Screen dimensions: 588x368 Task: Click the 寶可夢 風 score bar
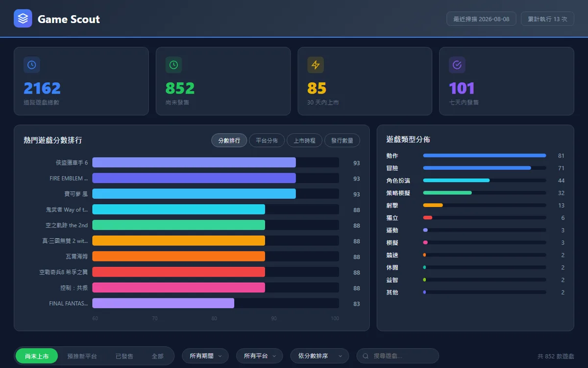194,194
